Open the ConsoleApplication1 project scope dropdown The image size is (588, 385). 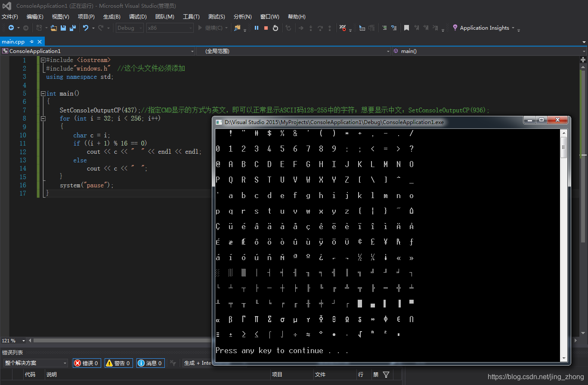point(98,51)
